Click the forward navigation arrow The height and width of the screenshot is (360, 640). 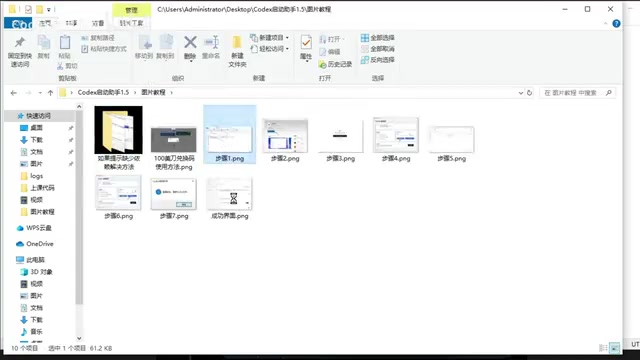click(x=28, y=93)
